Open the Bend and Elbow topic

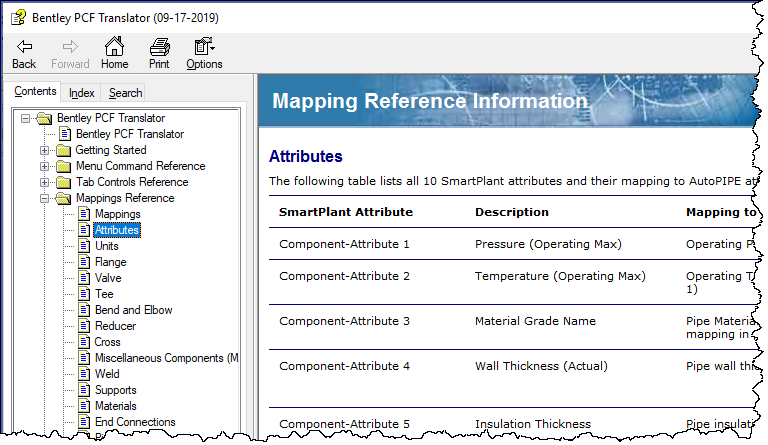(133, 310)
